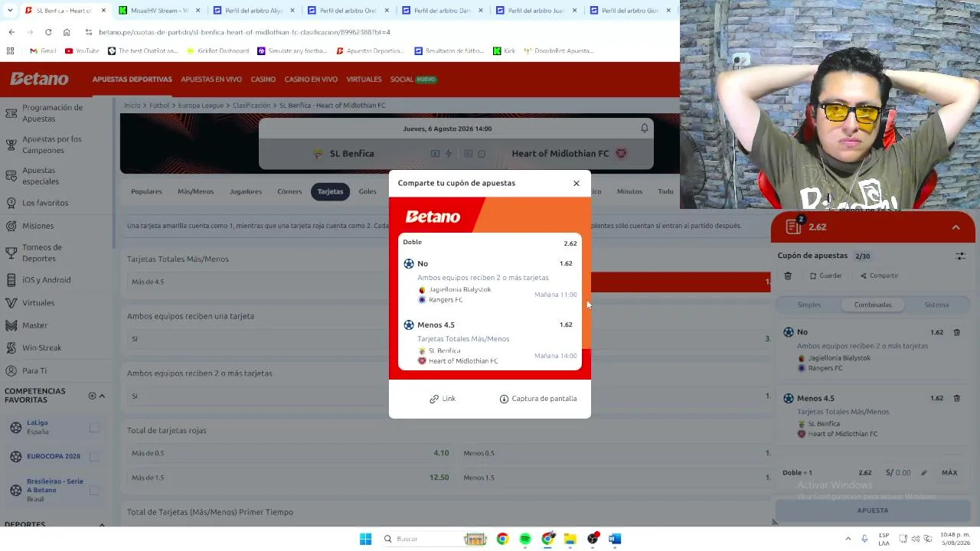Select the Goles market tab
Viewport: 980px width, 551px height.
coord(367,191)
